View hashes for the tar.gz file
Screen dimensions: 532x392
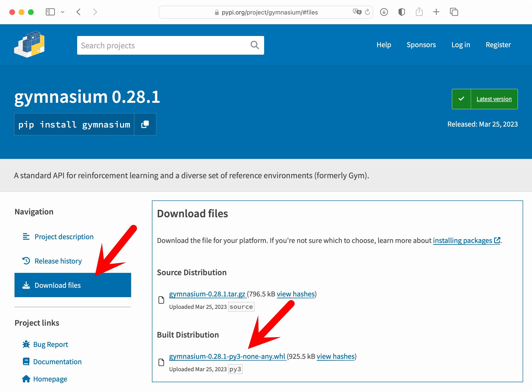[x=295, y=294]
